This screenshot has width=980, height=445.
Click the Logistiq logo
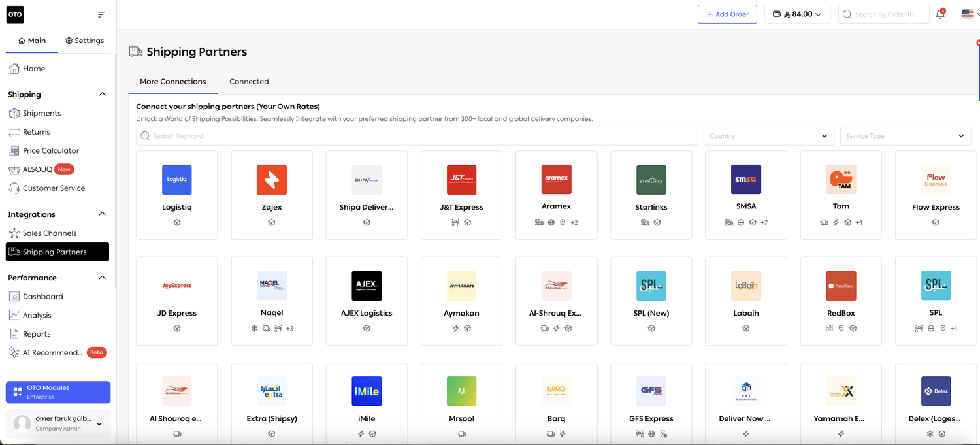tap(177, 180)
